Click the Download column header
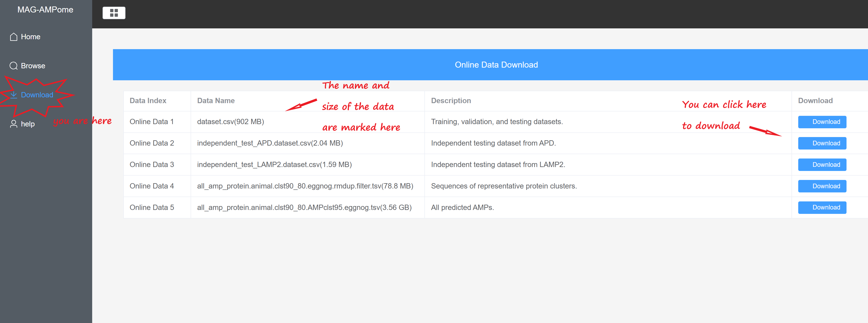Viewport: 868px width, 323px height. point(815,101)
